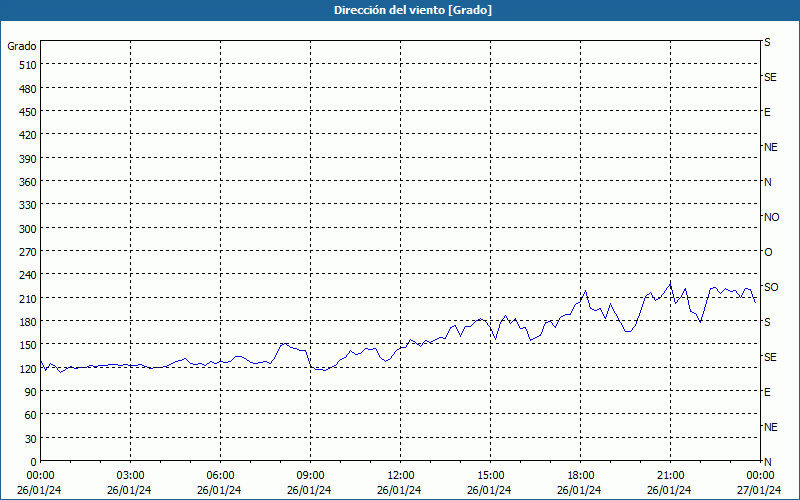Click the title "Dirección del viento [Grado]"
Screen dimensions: 800x500
[x=413, y=10]
